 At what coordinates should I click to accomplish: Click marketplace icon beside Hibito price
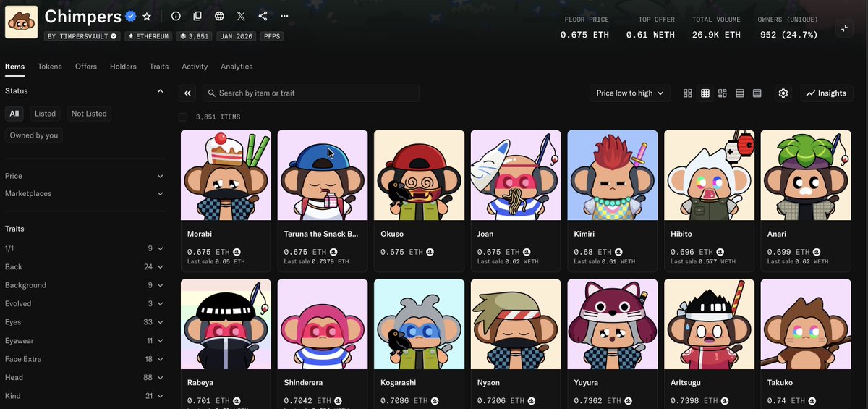720,252
